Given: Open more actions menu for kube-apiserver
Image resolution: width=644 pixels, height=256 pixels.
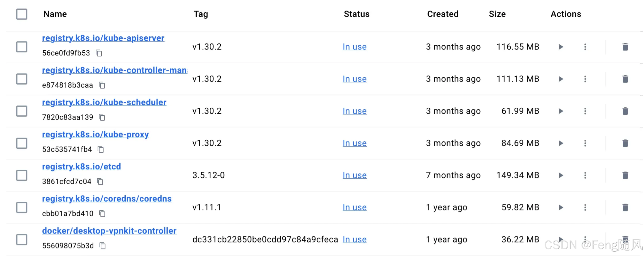Looking at the screenshot, I should coord(585,47).
